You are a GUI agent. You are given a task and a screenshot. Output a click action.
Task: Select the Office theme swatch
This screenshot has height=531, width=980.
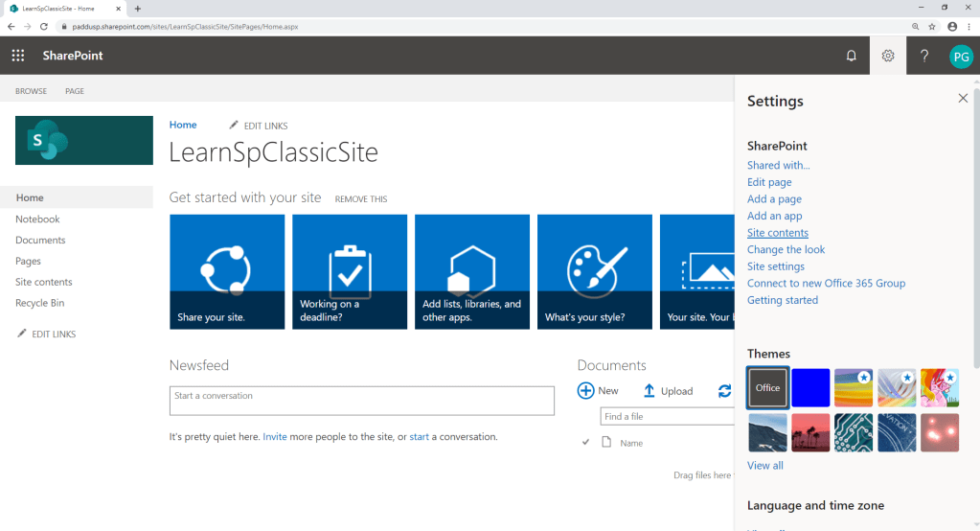click(767, 387)
